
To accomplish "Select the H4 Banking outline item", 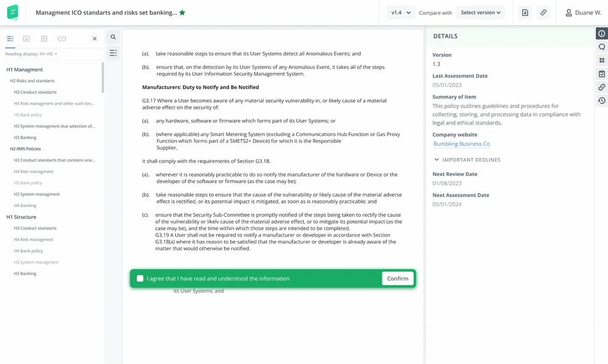I will point(25,206).
